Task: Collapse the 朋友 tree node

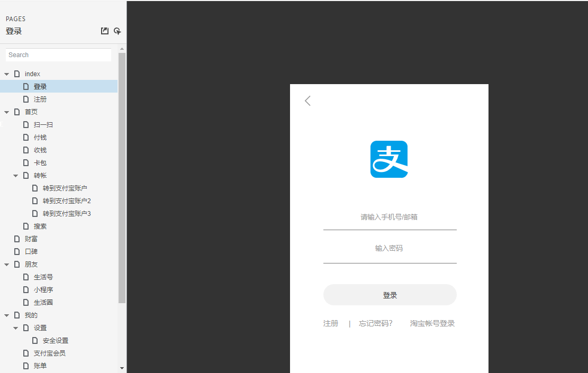Action: [x=7, y=265]
